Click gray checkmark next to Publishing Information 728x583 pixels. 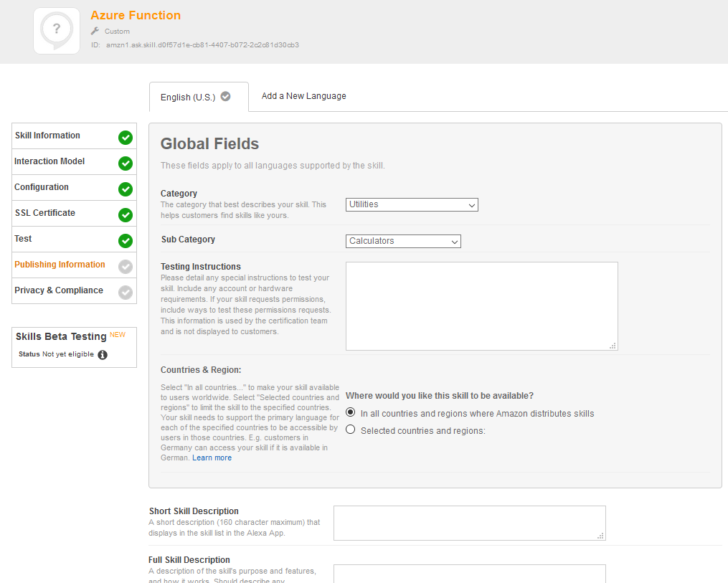[x=126, y=267]
